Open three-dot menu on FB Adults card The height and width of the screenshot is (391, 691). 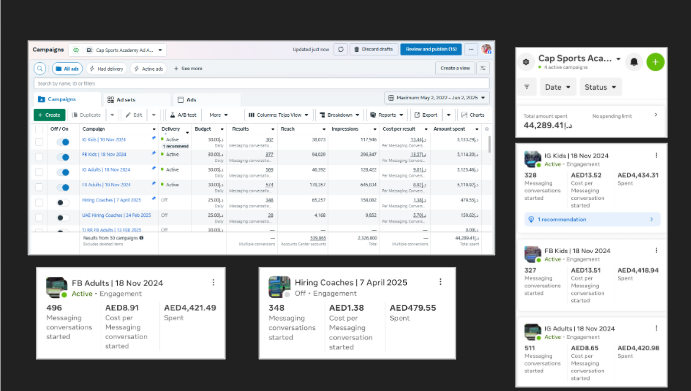(x=213, y=283)
